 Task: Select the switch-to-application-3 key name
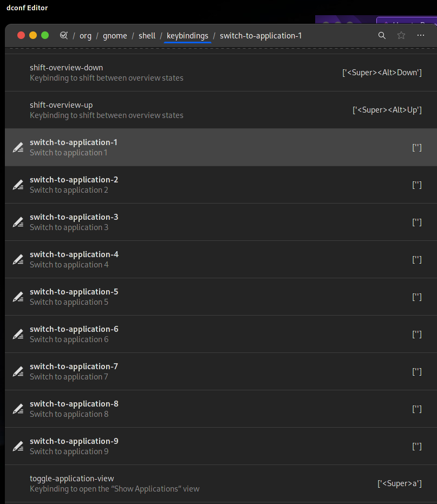tap(74, 217)
